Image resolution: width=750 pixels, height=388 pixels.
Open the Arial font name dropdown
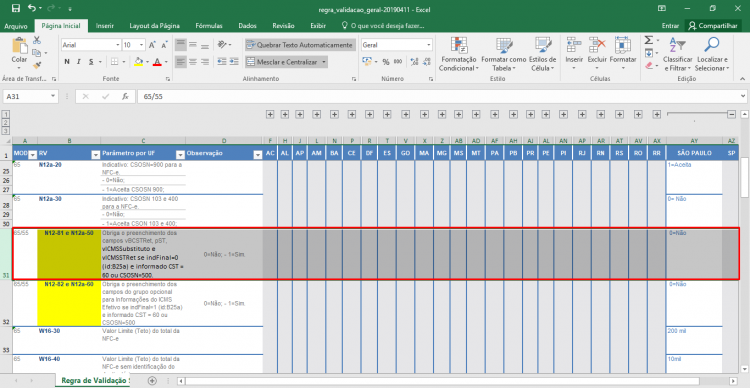[x=118, y=45]
